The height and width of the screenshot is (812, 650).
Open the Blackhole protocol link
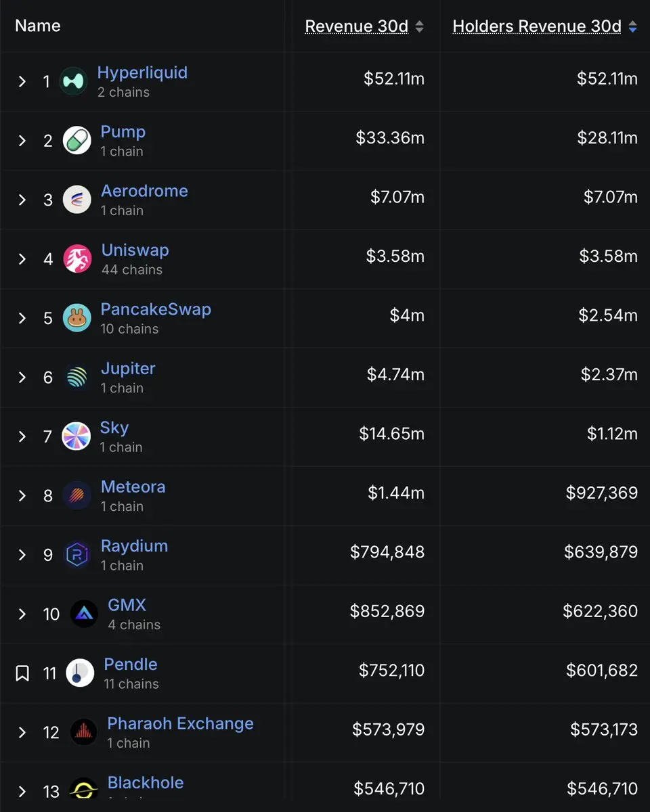(x=146, y=783)
